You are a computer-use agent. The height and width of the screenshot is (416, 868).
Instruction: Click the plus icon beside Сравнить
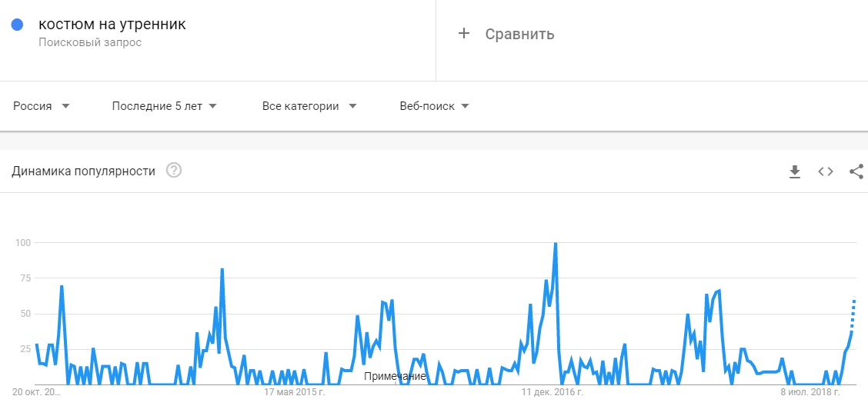point(463,34)
